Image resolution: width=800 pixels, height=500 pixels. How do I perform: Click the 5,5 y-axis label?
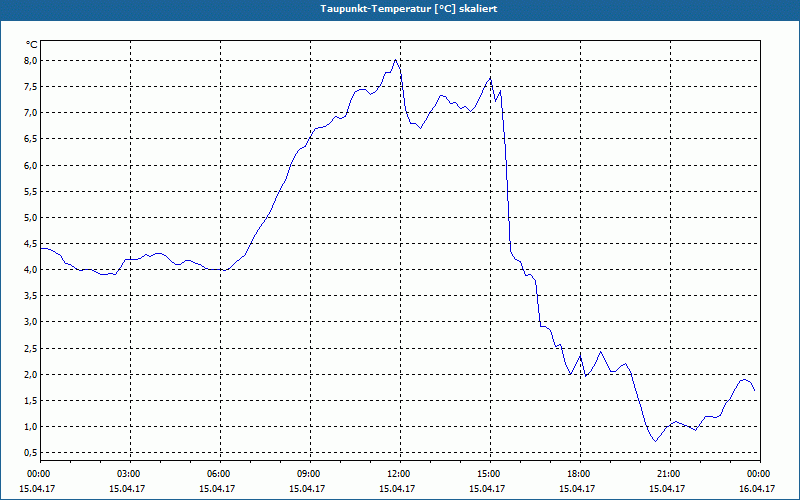pos(31,191)
